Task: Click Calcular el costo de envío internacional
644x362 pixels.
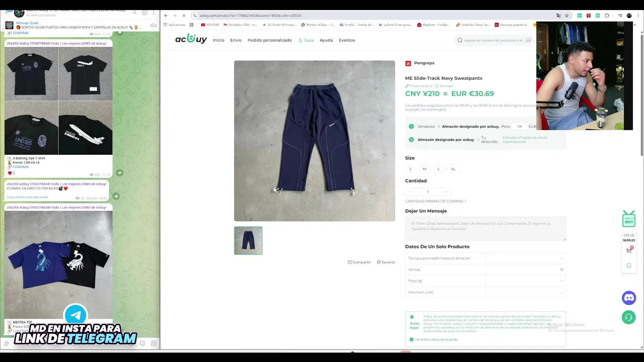Action: point(525,140)
